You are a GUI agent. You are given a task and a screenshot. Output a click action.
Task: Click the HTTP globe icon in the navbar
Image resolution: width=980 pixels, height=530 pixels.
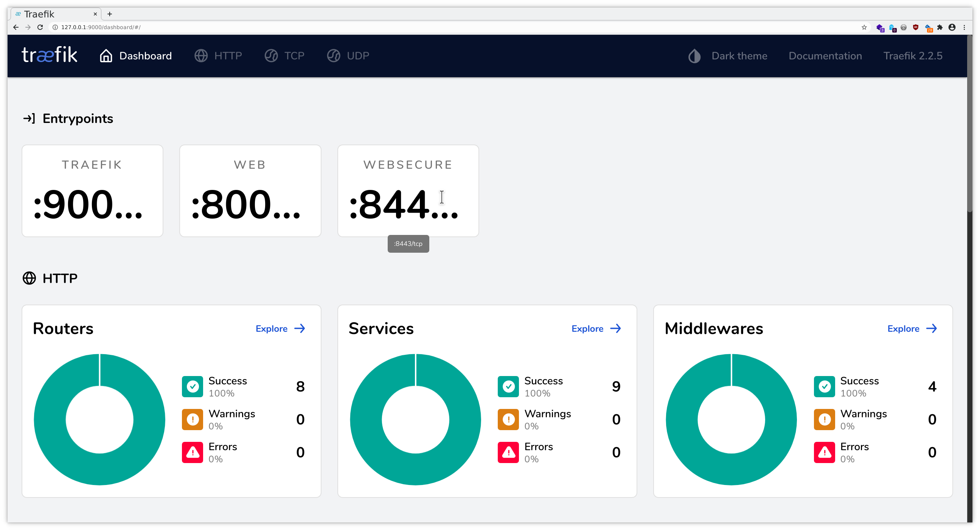[x=200, y=56]
